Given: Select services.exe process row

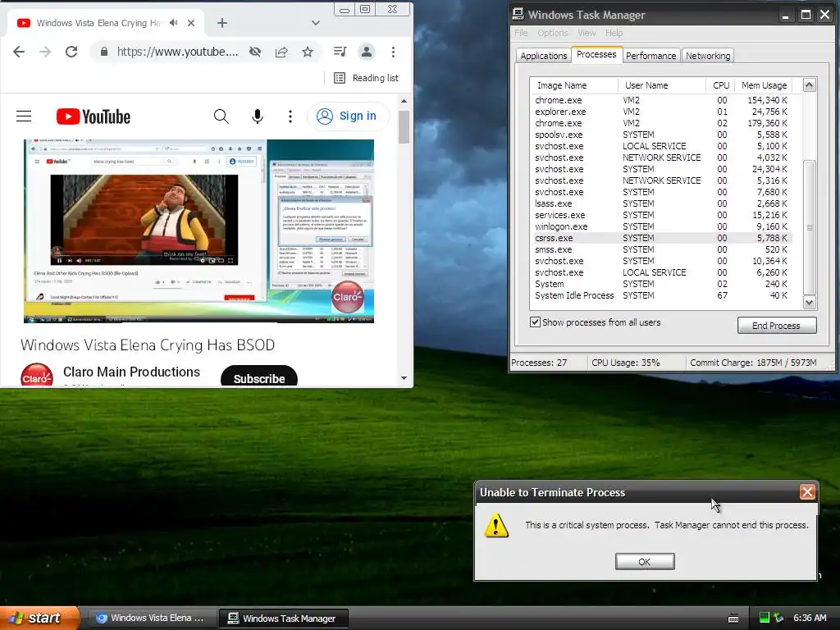Looking at the screenshot, I should (x=663, y=215).
